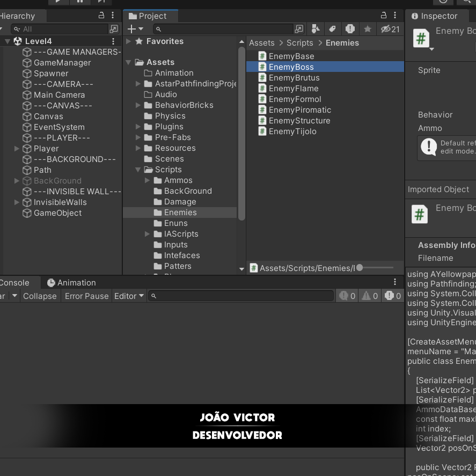Image resolution: width=476 pixels, height=476 pixels.
Task: Select the EnemyTijolo script
Action: pyautogui.click(x=292, y=131)
